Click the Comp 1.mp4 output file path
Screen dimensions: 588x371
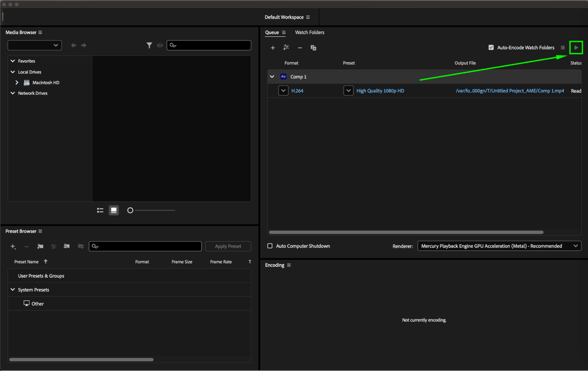click(x=510, y=91)
